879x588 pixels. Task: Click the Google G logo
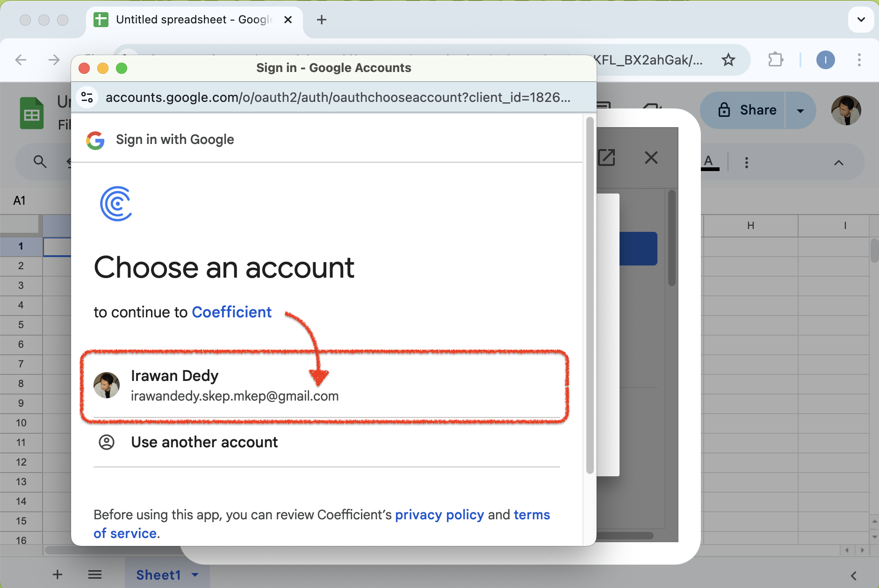click(95, 140)
